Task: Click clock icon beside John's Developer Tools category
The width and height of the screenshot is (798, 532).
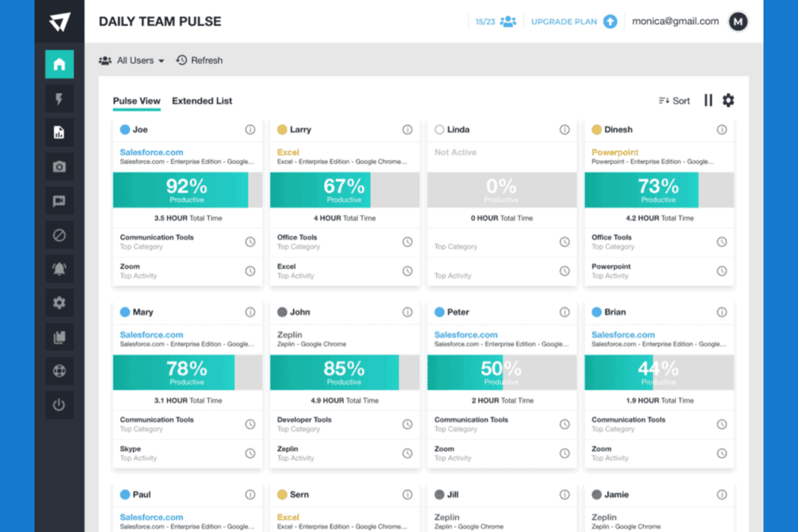Action: pyautogui.click(x=408, y=424)
